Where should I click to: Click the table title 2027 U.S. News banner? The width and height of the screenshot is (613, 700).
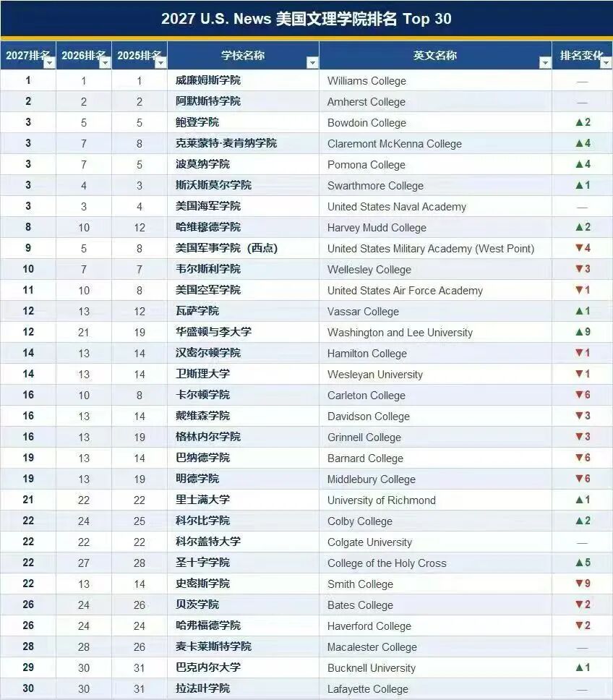pos(306,19)
